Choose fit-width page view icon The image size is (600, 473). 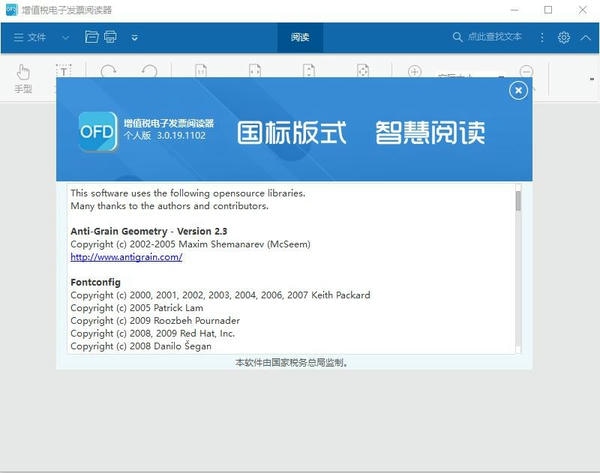(255, 71)
